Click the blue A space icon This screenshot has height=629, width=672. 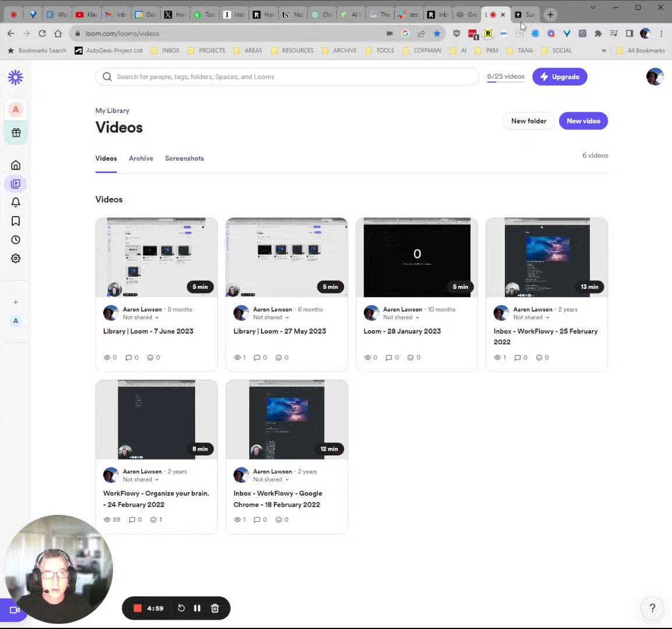[x=15, y=321]
